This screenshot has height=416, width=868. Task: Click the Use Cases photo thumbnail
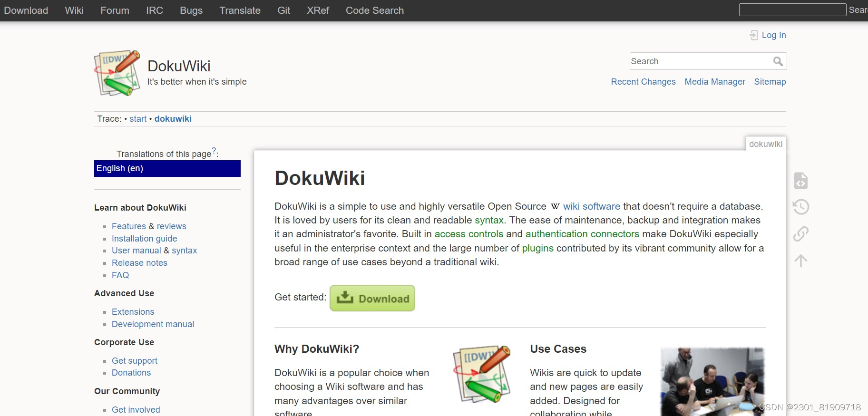[712, 382]
